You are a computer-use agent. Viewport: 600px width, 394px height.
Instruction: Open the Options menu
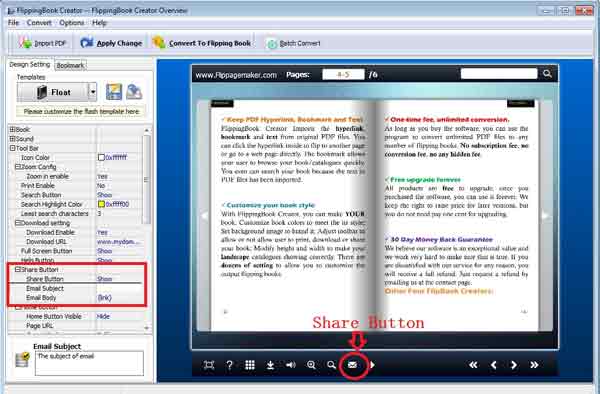coord(72,23)
